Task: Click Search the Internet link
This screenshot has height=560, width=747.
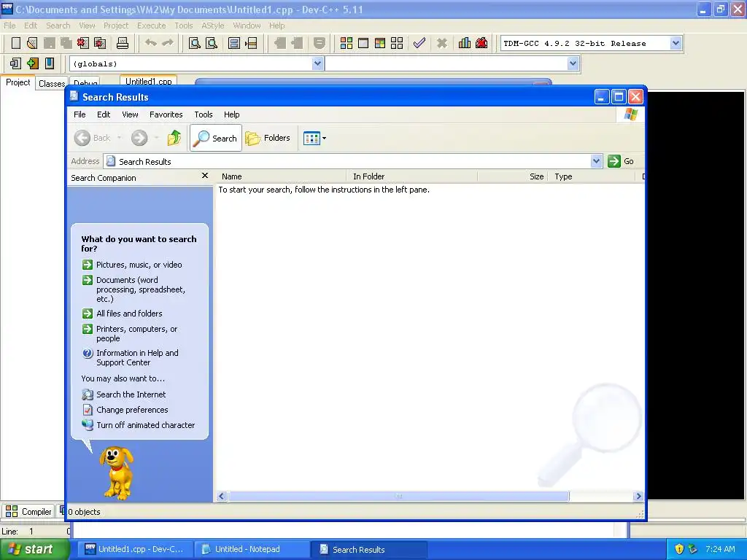Action: pos(131,394)
